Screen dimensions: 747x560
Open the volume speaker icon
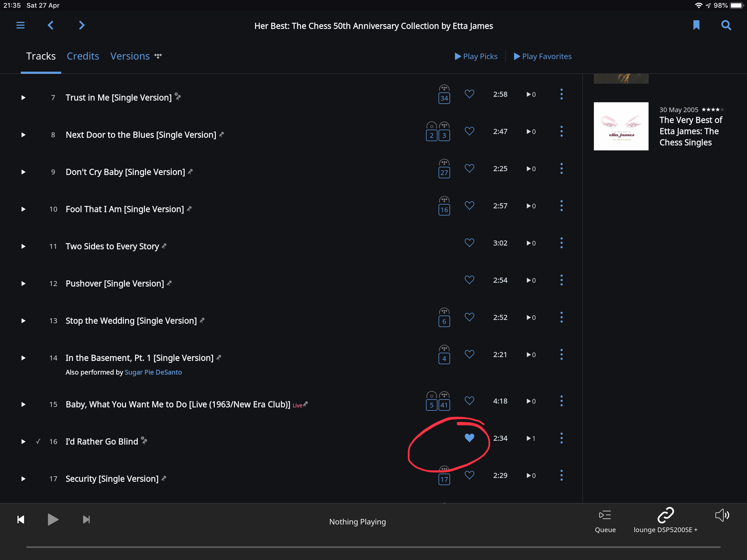pos(722,515)
